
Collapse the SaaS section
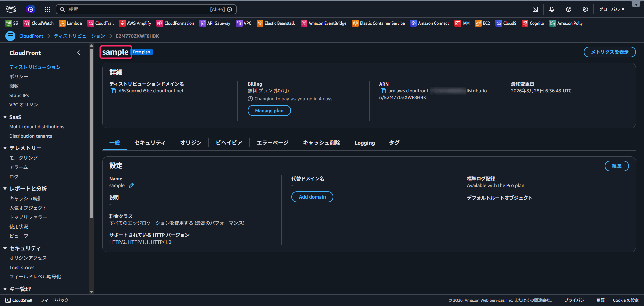[5, 117]
